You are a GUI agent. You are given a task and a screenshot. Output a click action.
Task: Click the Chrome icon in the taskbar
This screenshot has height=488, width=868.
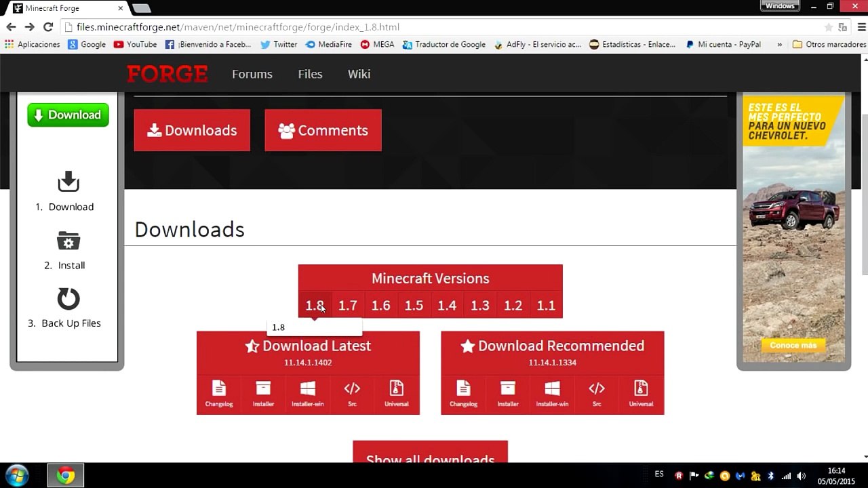(66, 475)
